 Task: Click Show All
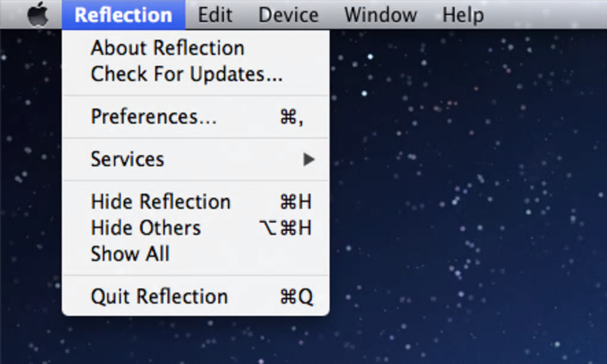pos(130,254)
